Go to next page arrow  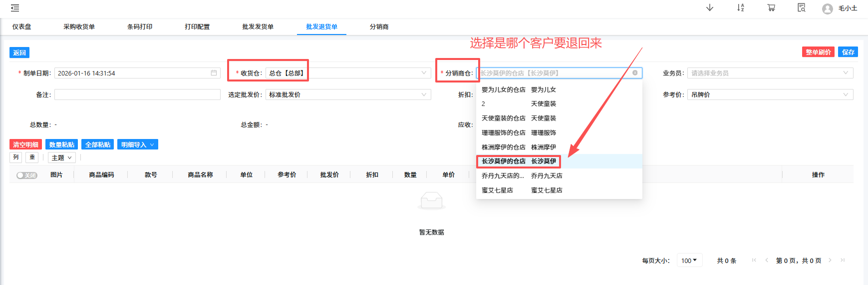[x=830, y=260]
